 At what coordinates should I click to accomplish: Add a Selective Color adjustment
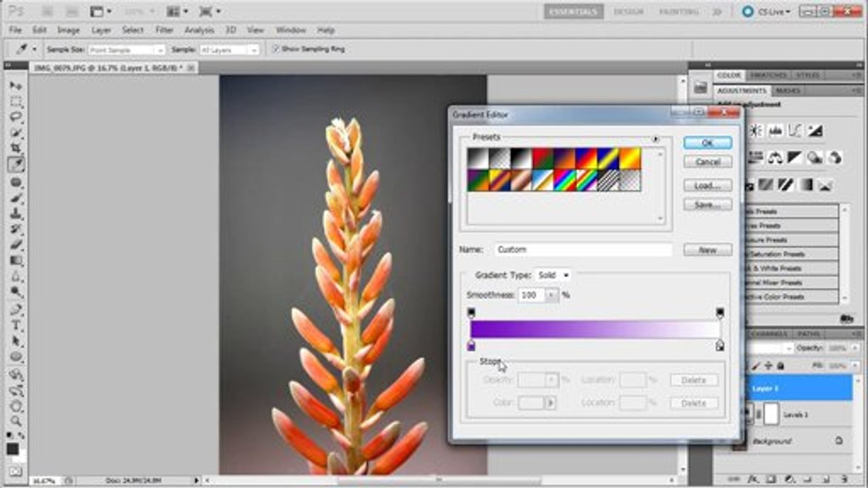[x=826, y=184]
